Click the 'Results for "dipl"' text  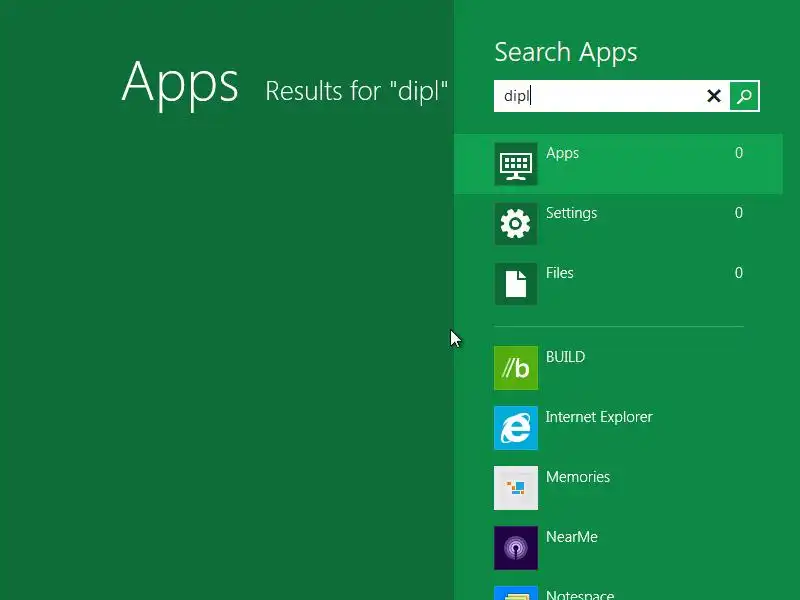[x=357, y=91]
